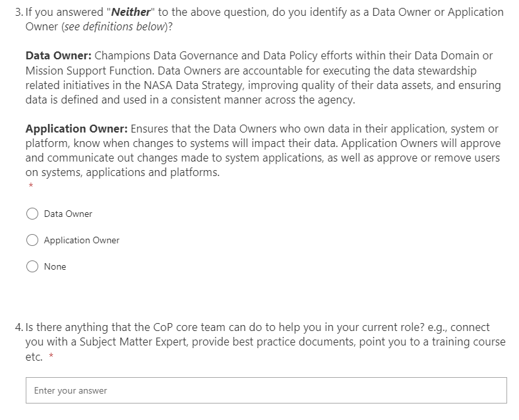Click the question number "4."
The width and height of the screenshot is (519, 420).
18,327
